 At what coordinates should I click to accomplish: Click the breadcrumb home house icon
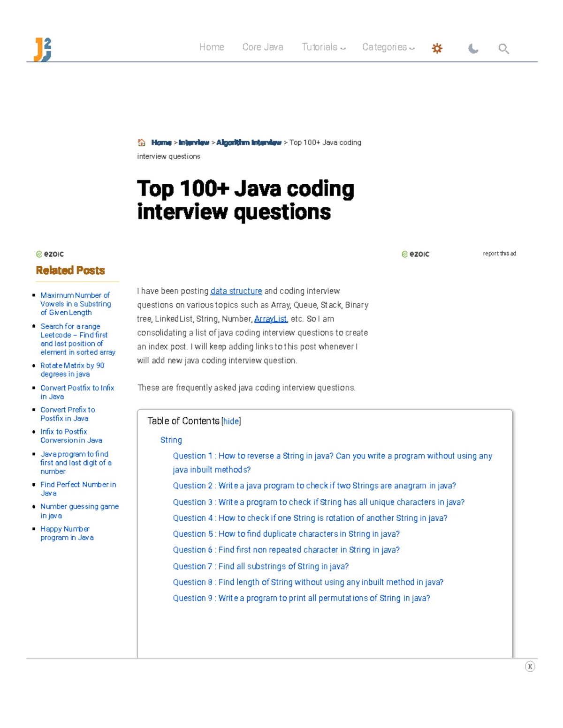point(141,143)
